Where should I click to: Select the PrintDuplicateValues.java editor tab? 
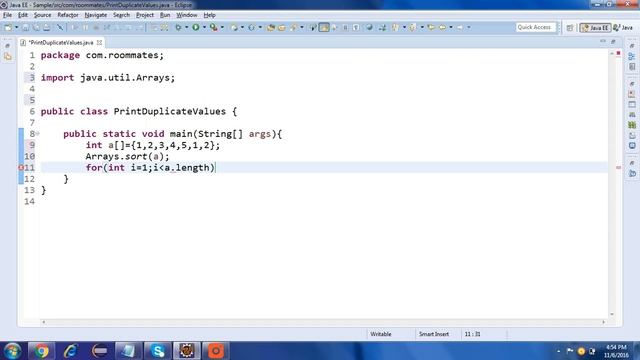click(60, 42)
